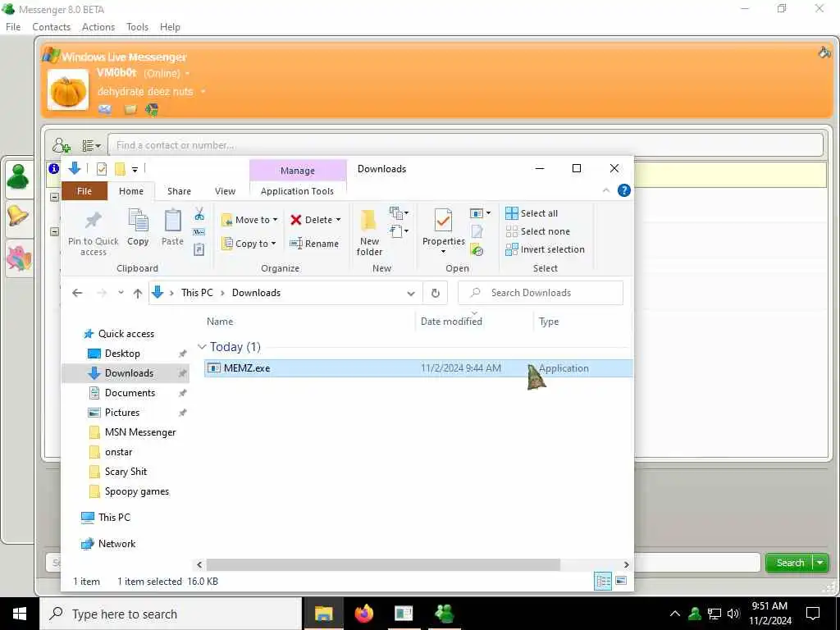Collapse the Today (1) group
This screenshot has height=630, width=840.
click(202, 347)
